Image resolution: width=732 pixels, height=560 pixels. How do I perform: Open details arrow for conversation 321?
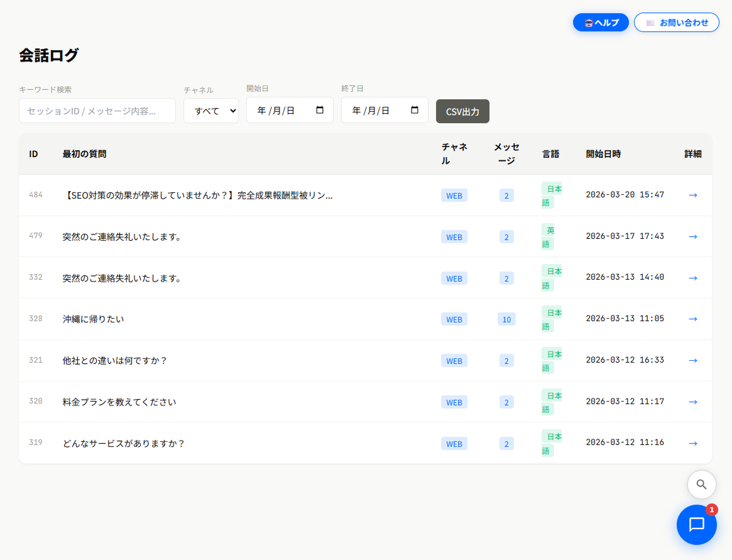pyautogui.click(x=692, y=360)
